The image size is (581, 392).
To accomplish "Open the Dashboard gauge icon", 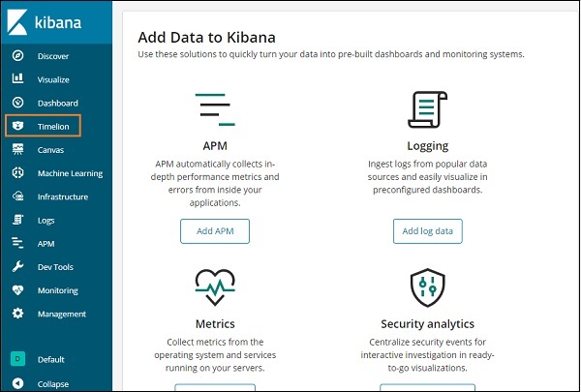I will (x=17, y=103).
